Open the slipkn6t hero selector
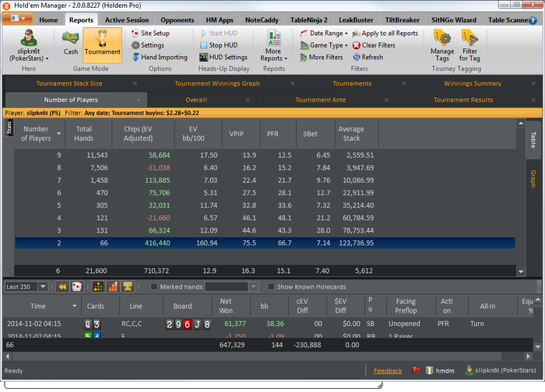Image resolution: width=545 pixels, height=392 pixels. tap(29, 46)
